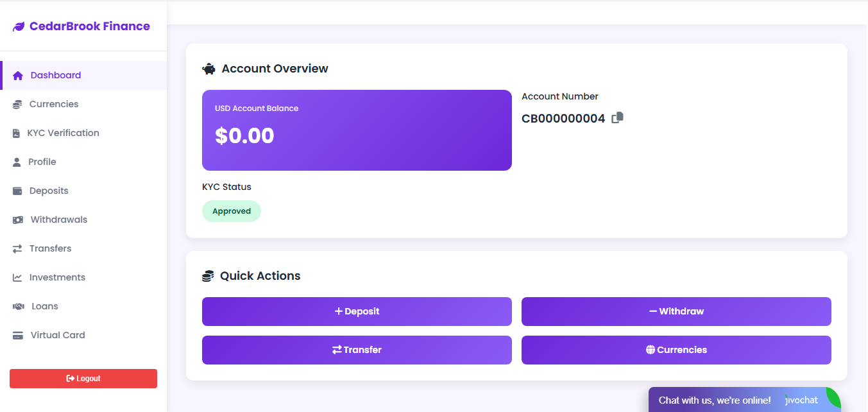Open Investments via its chart icon
Screen dimensions: 868x412
[17, 277]
